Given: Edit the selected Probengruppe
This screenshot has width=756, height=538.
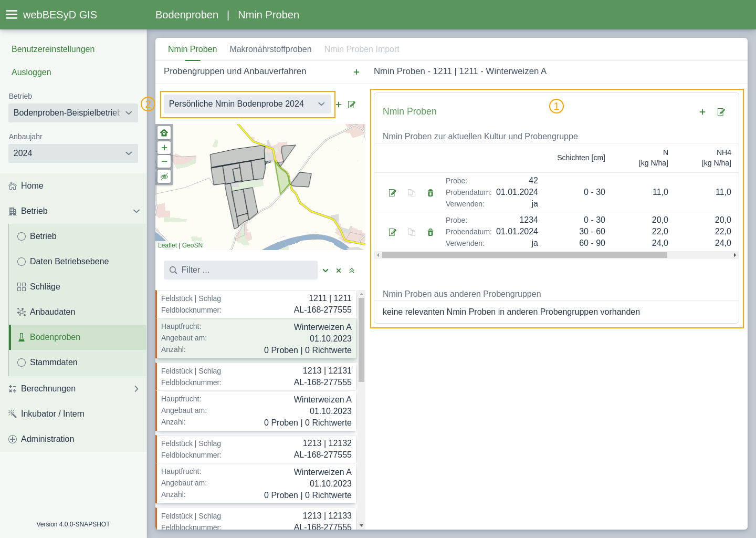Looking at the screenshot, I should coord(352,105).
